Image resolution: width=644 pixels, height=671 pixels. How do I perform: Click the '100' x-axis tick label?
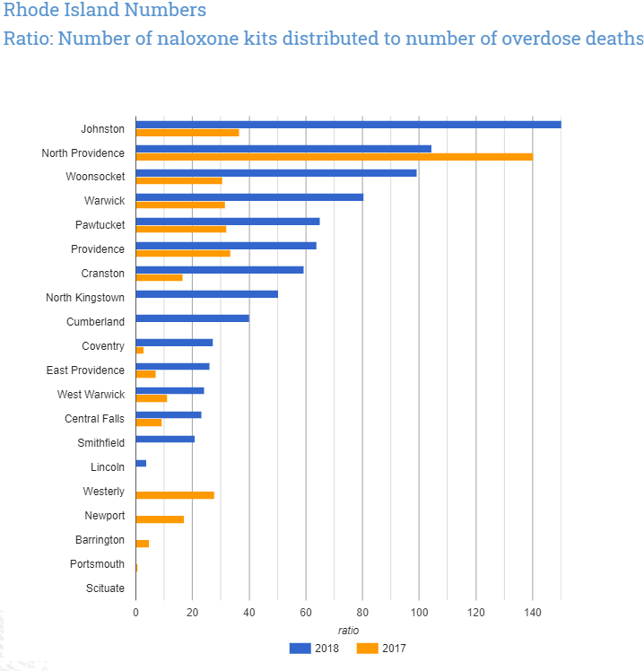[420, 613]
